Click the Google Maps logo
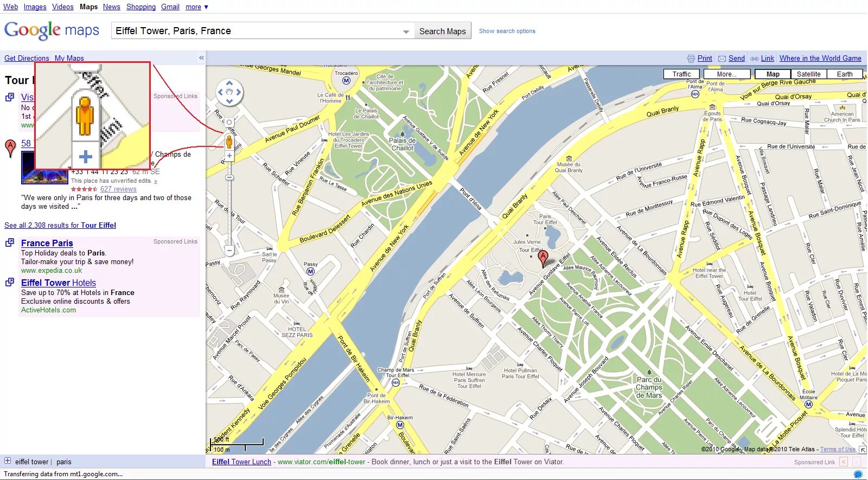Viewport: 868px width, 480px height. 52,30
